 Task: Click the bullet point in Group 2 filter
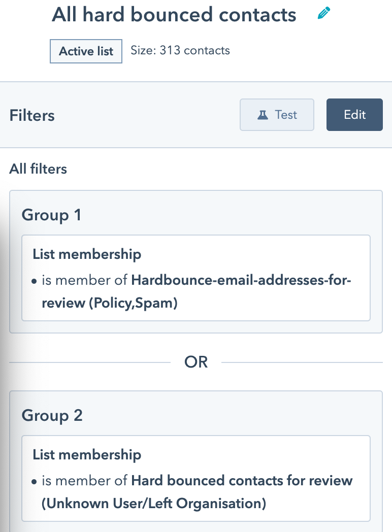pyautogui.click(x=35, y=481)
